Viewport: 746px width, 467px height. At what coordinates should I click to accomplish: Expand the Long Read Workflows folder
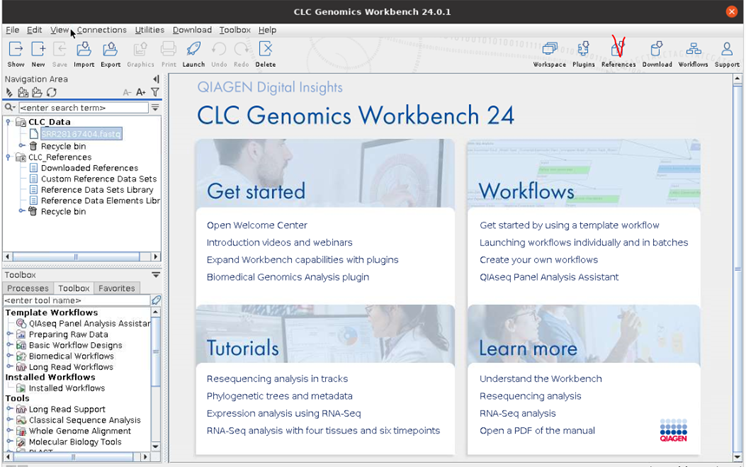[9, 367]
